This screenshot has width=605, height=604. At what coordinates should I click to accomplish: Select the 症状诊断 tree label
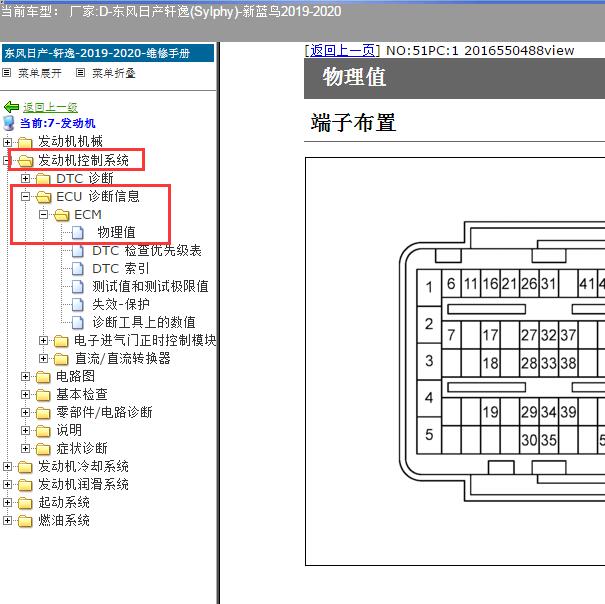pyautogui.click(x=82, y=449)
